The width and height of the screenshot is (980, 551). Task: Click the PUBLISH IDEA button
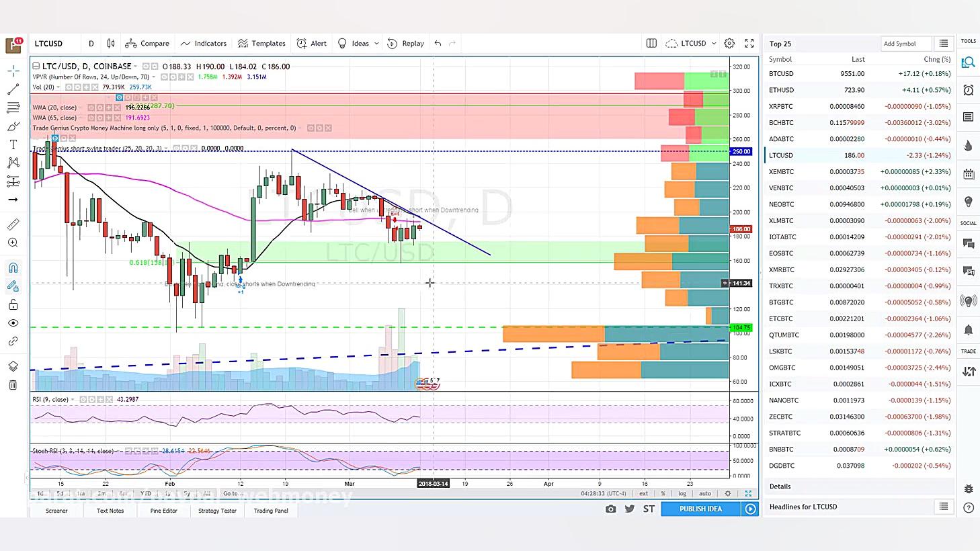tap(700, 509)
